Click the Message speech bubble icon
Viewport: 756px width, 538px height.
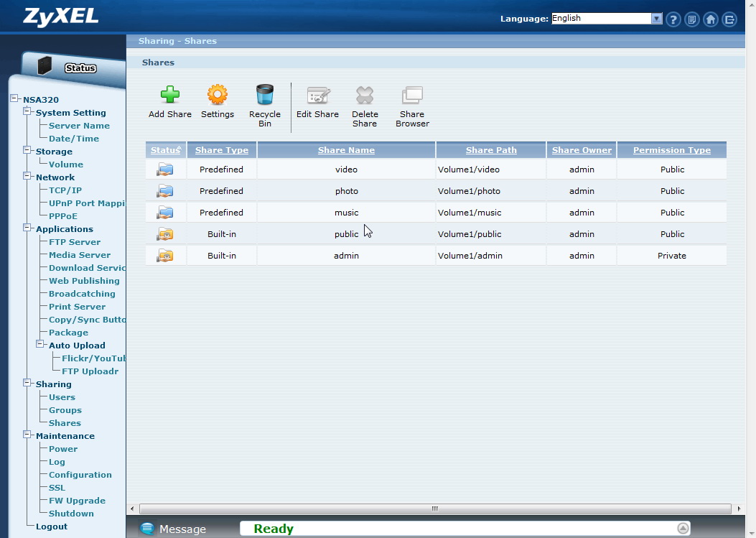(147, 529)
